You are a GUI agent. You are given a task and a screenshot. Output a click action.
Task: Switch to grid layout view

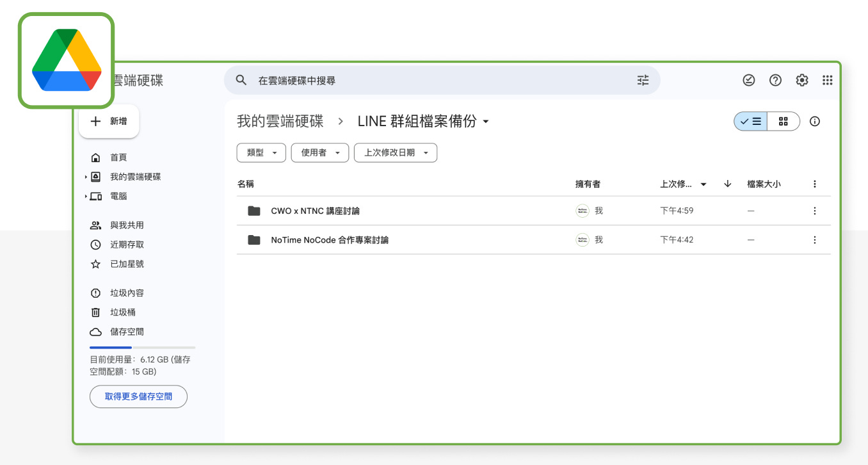pyautogui.click(x=784, y=121)
